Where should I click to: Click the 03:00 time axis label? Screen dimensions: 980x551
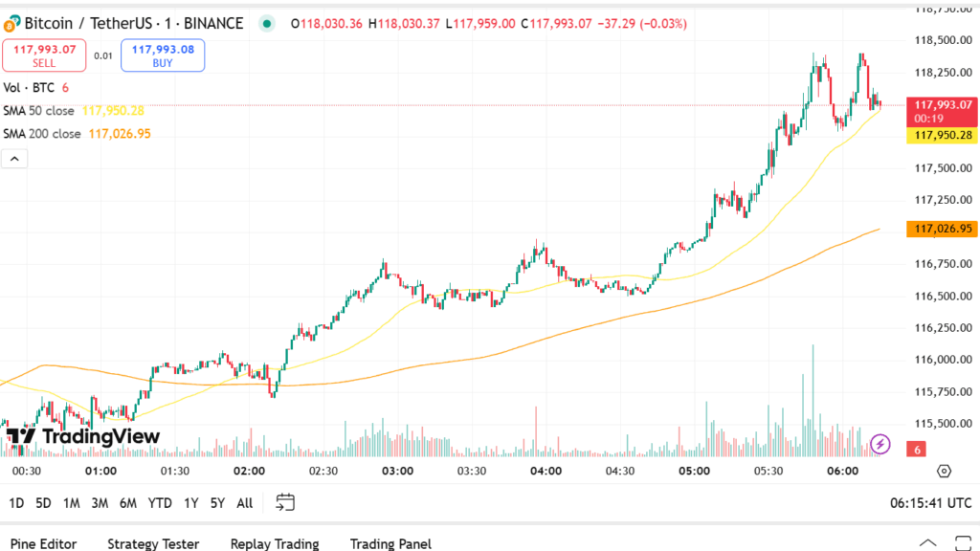pyautogui.click(x=397, y=471)
